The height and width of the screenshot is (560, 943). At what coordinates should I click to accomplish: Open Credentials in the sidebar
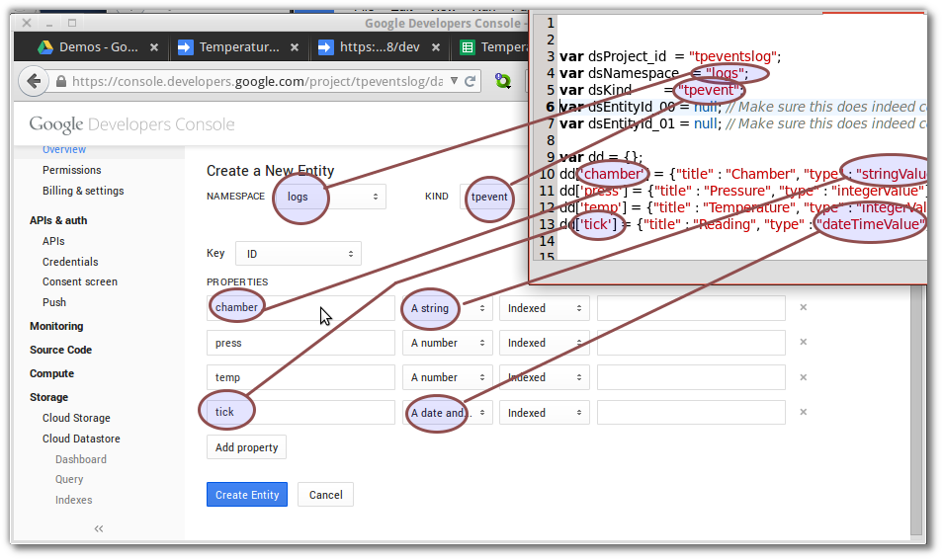pyautogui.click(x=70, y=262)
